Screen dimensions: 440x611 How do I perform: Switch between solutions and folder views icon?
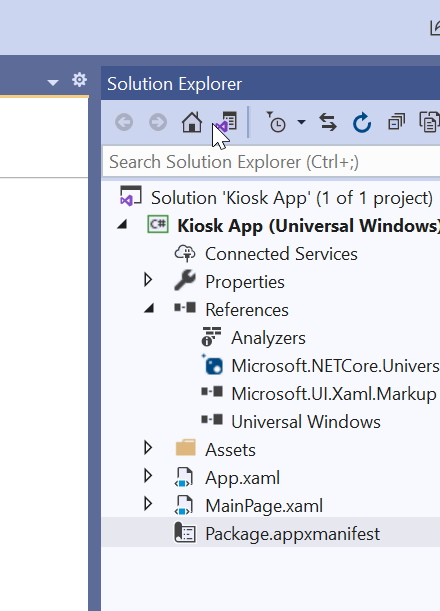[226, 122]
